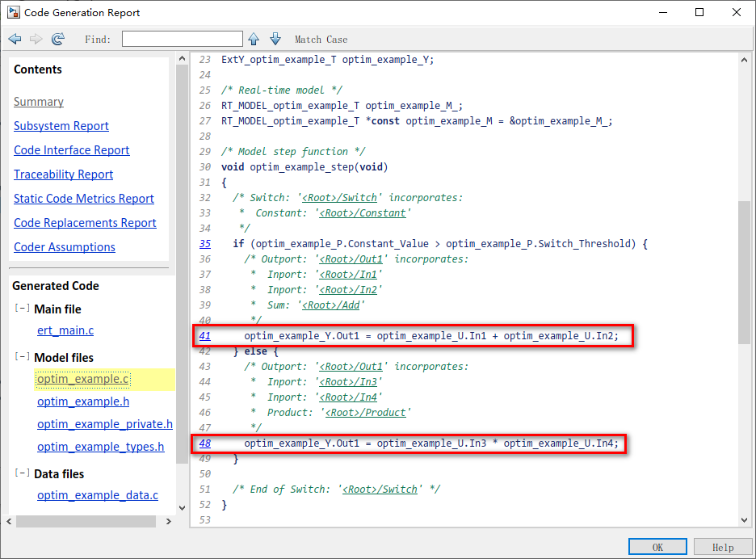Click the 'void optim_example_step(void)' code line
Viewport: 756px width, 559px height.
pyautogui.click(x=304, y=167)
